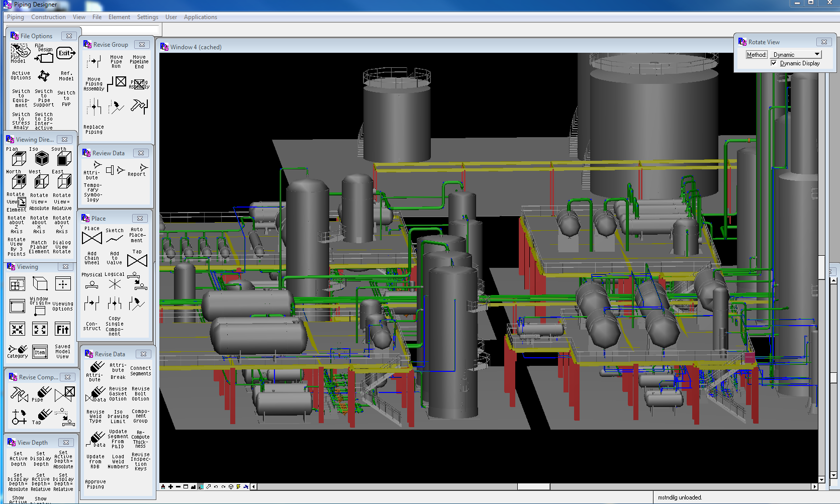Close the Review Data panel
The image size is (840, 504).
pos(141,153)
